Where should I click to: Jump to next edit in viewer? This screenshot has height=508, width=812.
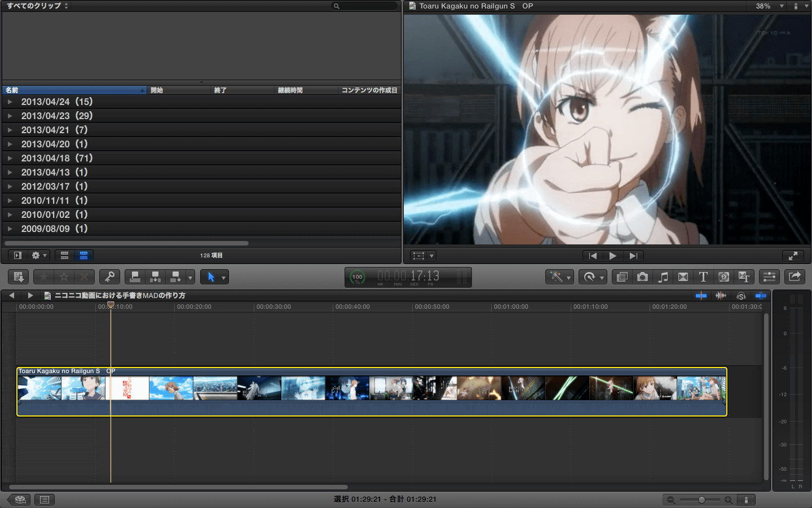pos(633,256)
